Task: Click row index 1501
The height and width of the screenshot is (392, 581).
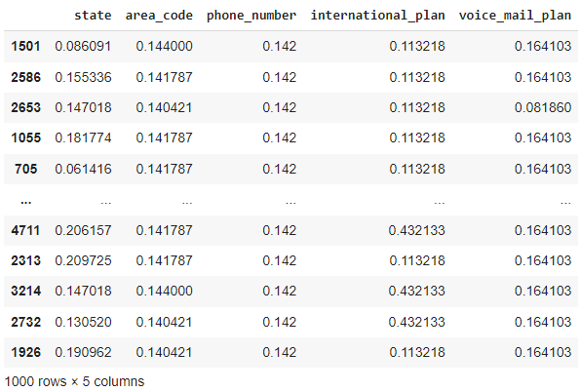Action: coord(25,46)
